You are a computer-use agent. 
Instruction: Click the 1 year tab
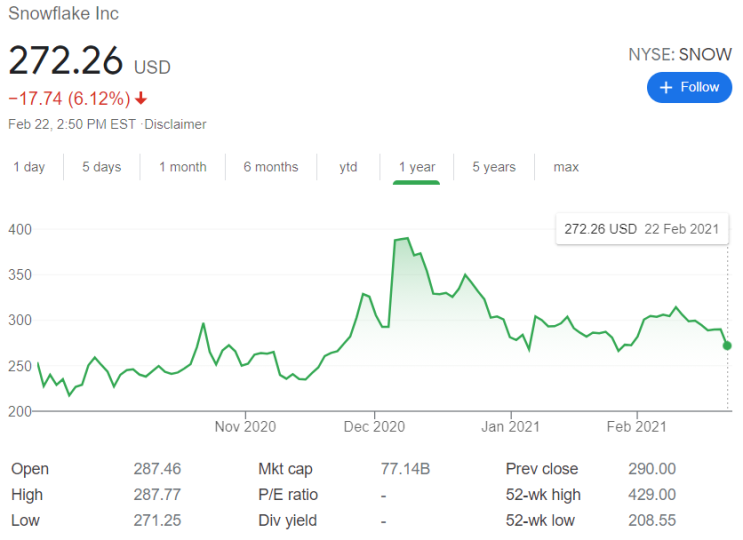click(416, 167)
